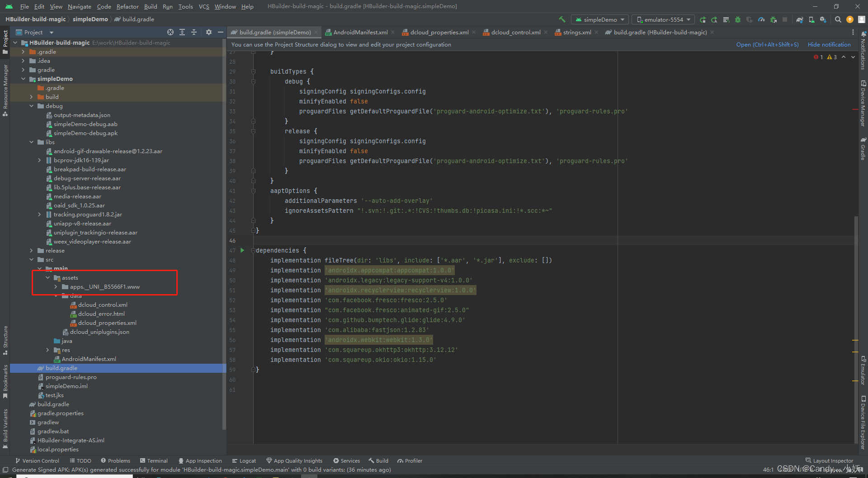Click Select Opened File target icon

(x=170, y=32)
